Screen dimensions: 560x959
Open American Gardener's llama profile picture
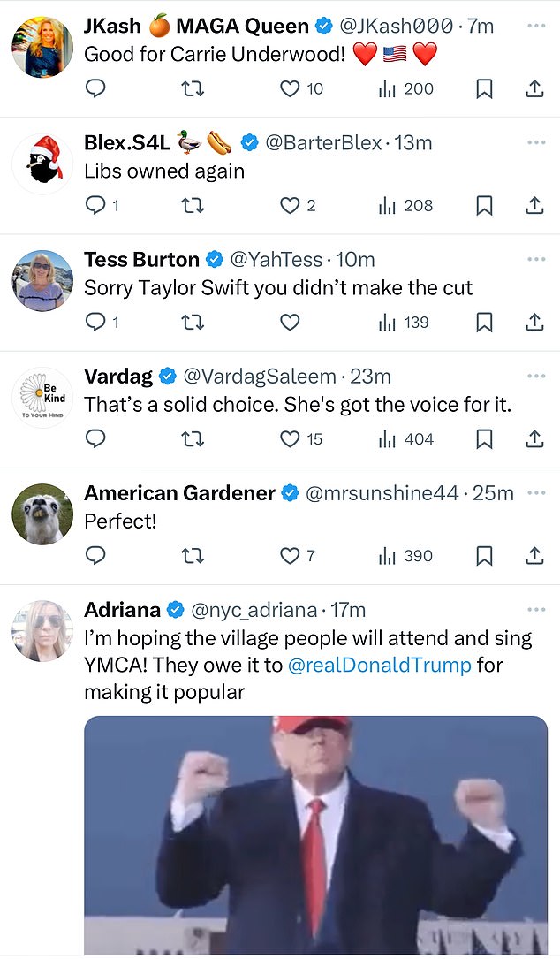click(x=42, y=514)
